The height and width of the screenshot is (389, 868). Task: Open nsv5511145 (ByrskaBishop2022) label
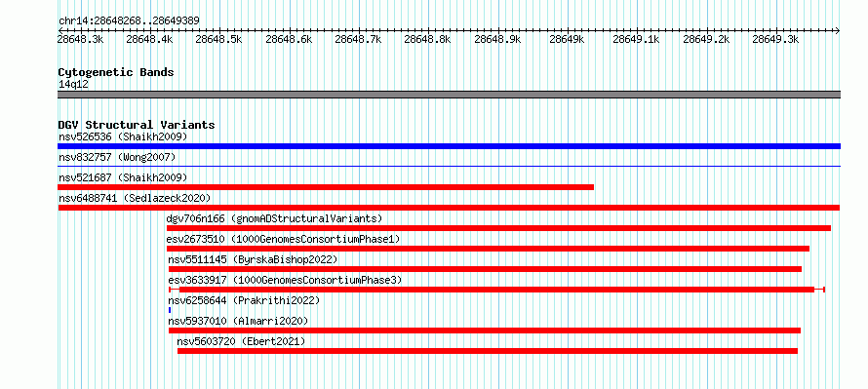pyautogui.click(x=253, y=259)
